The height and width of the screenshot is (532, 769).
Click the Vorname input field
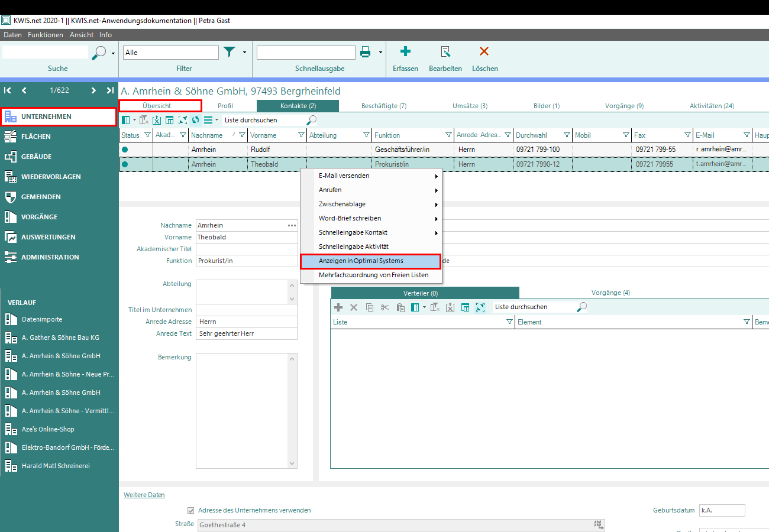(246, 237)
